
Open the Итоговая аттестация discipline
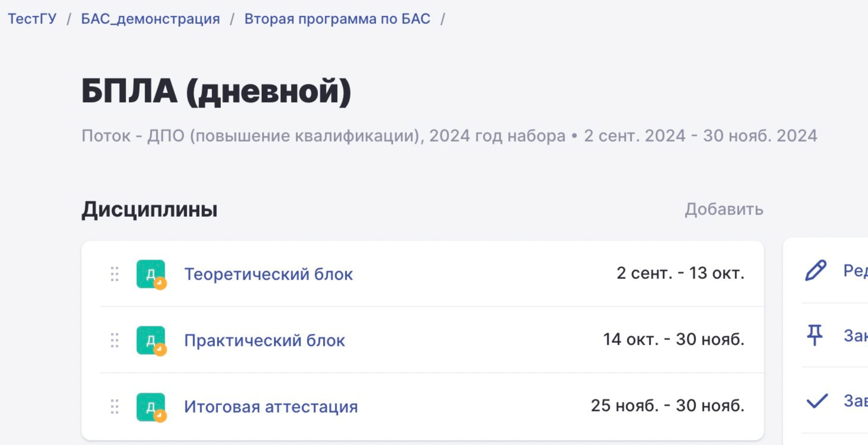pos(271,407)
